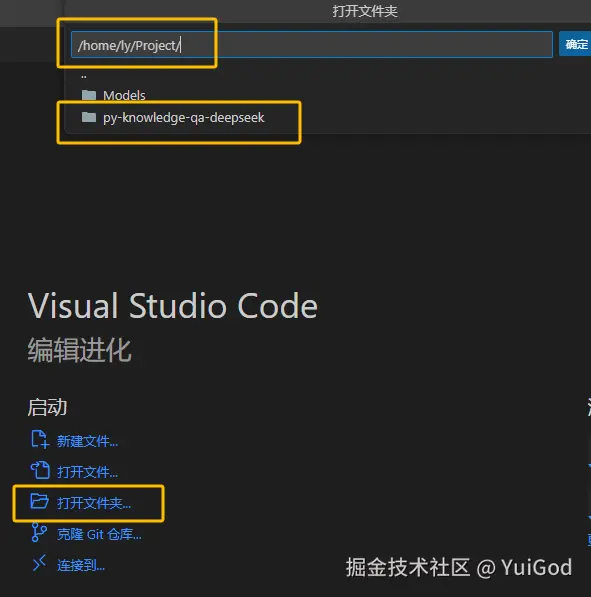Click the Models folder icon
The image size is (591, 597).
pyautogui.click(x=89, y=95)
